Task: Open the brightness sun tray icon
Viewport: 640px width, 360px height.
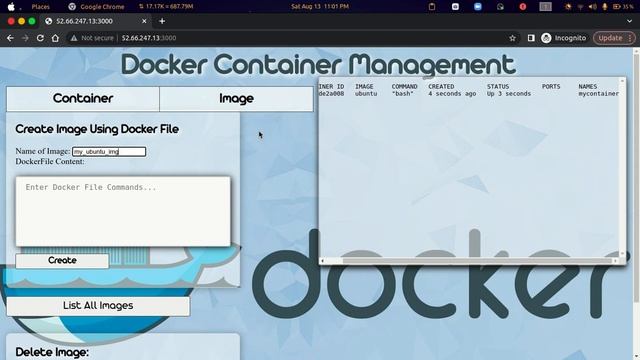Action: point(568,7)
